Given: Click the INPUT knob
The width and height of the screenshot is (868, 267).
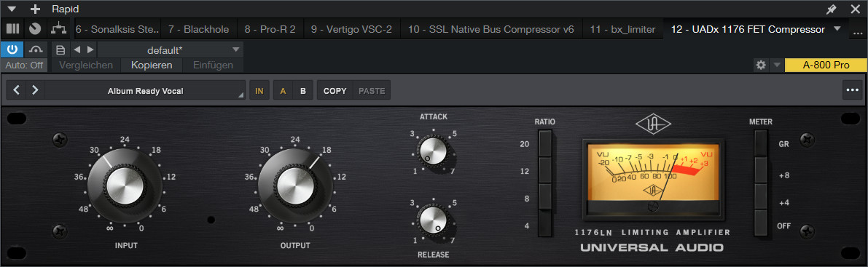Looking at the screenshot, I should click(125, 186).
